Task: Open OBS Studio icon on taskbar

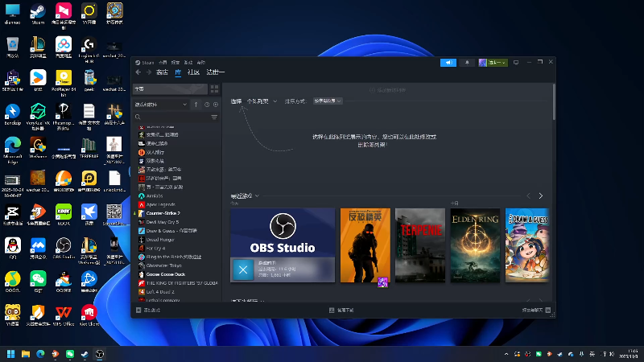Action: [x=99, y=354]
